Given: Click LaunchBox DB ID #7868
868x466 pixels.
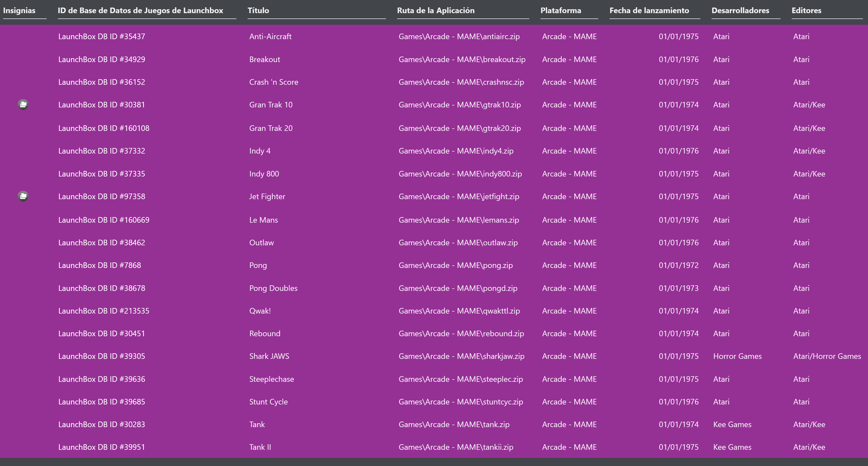Looking at the screenshot, I should 100,265.
